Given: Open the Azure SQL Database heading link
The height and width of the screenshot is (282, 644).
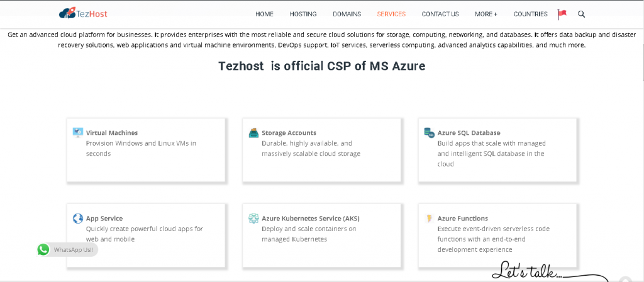Looking at the screenshot, I should [469, 133].
